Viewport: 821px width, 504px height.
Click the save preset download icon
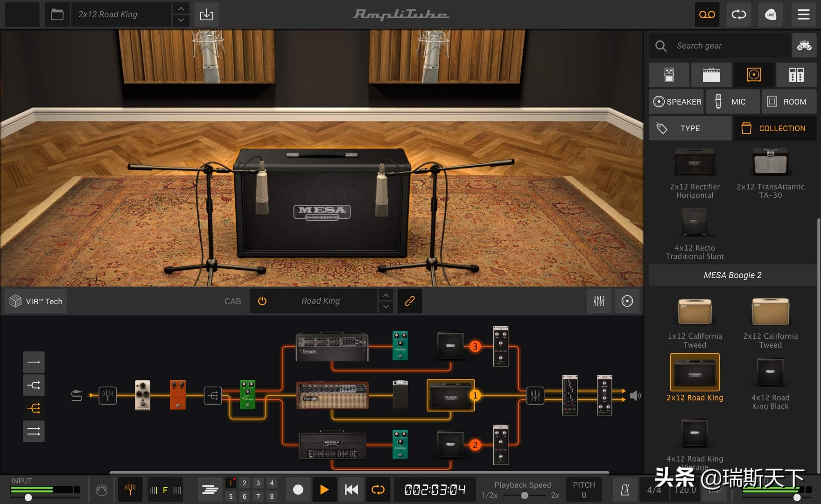[x=206, y=14]
